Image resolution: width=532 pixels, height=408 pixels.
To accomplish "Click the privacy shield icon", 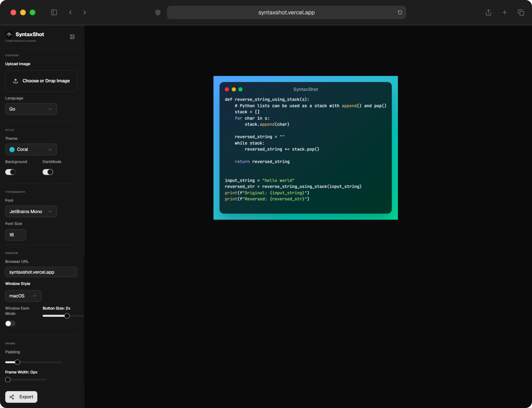I will (158, 12).
